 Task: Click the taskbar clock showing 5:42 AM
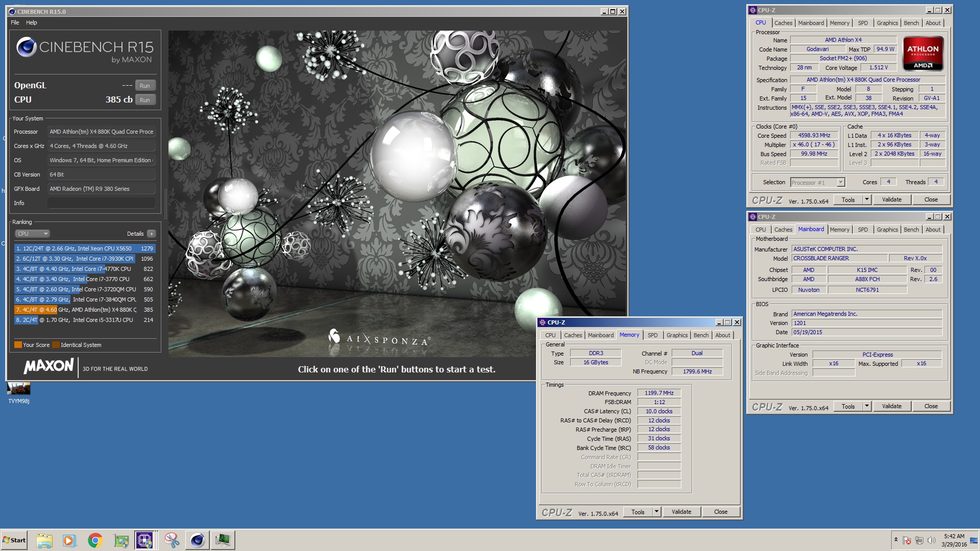[x=954, y=540]
